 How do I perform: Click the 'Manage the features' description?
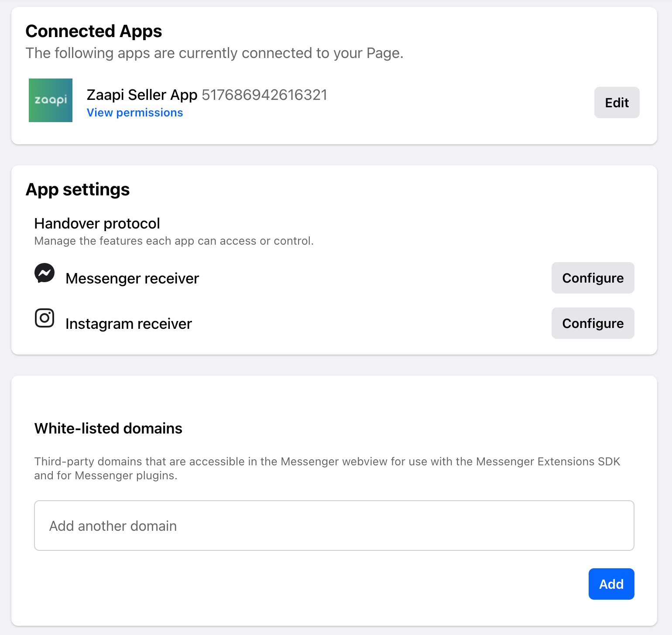pyautogui.click(x=174, y=241)
